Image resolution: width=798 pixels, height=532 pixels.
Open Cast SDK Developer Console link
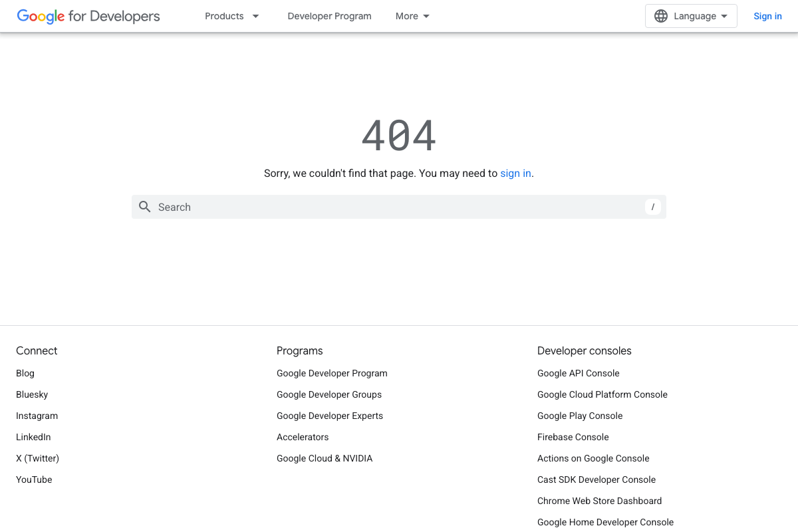597,479
